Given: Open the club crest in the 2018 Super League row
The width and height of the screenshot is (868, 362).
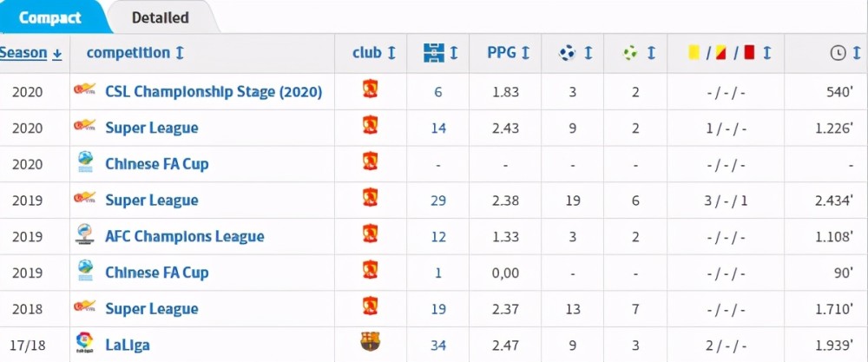Looking at the screenshot, I should (x=370, y=307).
